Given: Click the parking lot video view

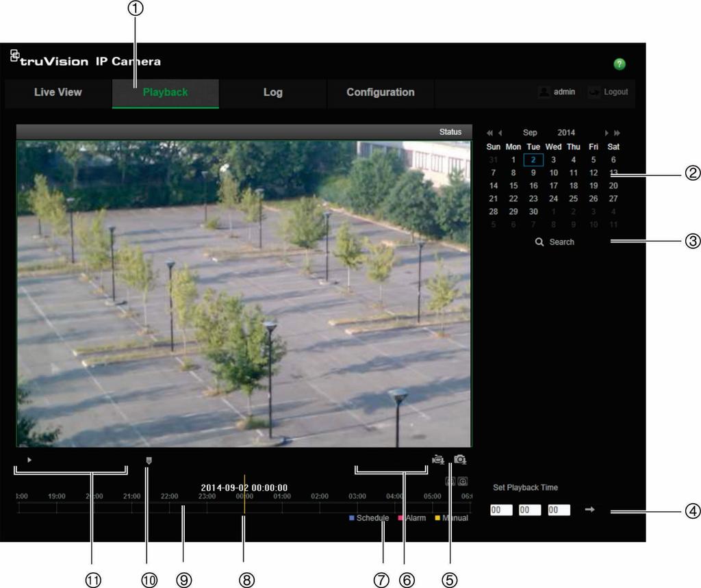Looking at the screenshot, I should 244,294.
